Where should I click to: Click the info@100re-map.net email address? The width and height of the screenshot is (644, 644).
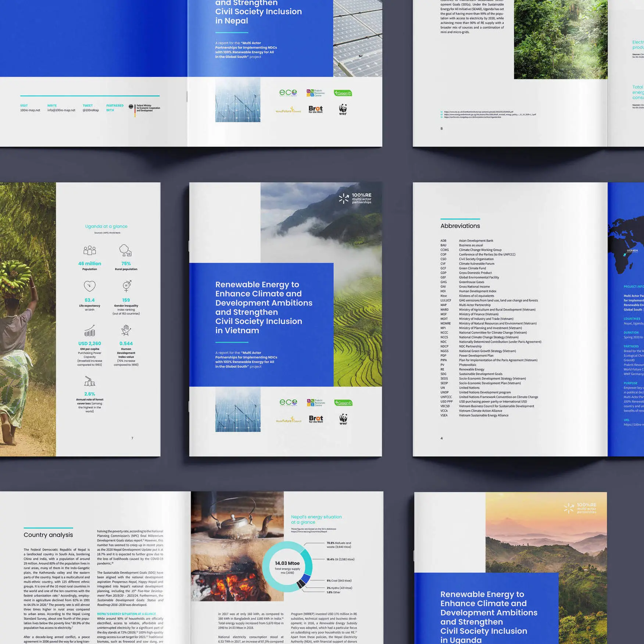click(61, 110)
